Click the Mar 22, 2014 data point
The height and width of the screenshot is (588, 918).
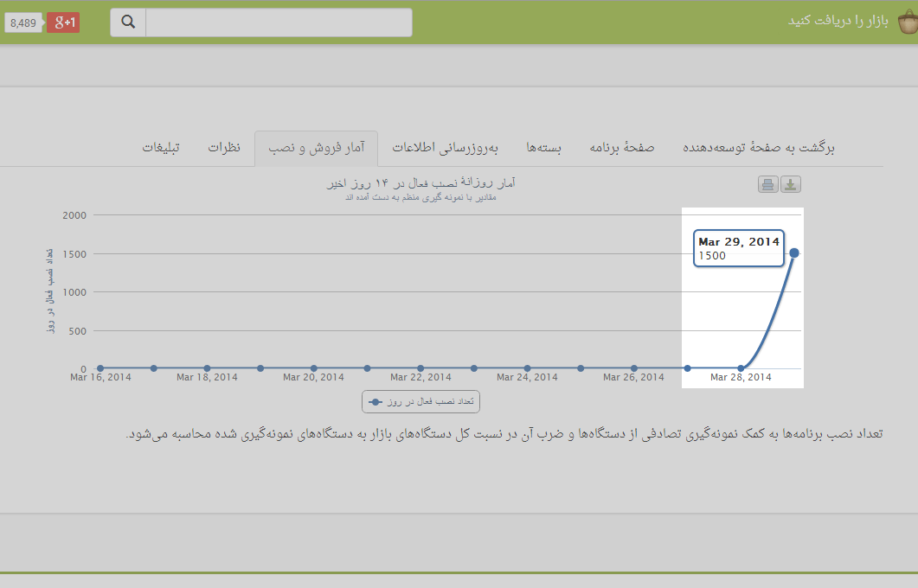tap(420, 368)
